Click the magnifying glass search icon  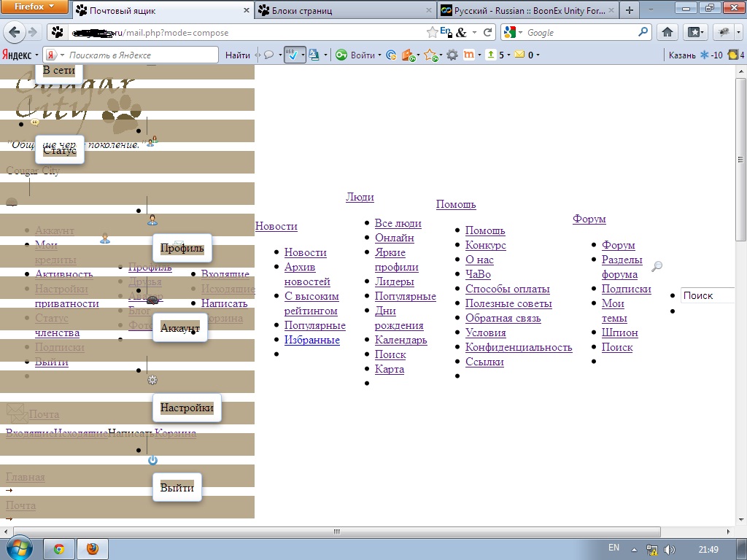657,267
